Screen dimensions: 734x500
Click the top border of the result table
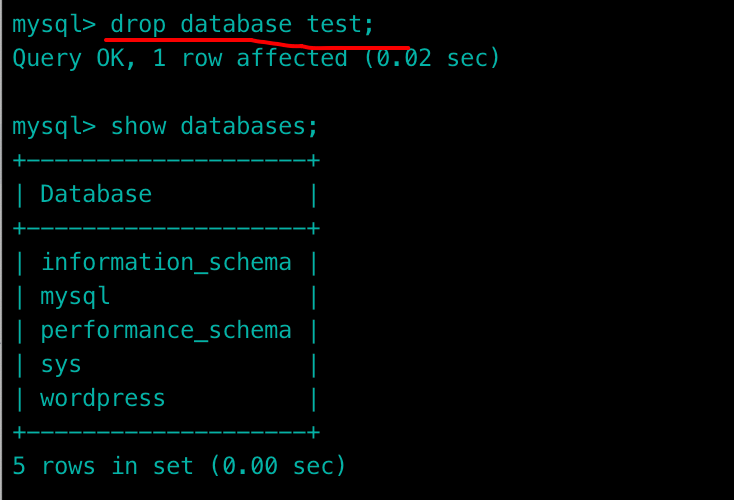point(166,160)
